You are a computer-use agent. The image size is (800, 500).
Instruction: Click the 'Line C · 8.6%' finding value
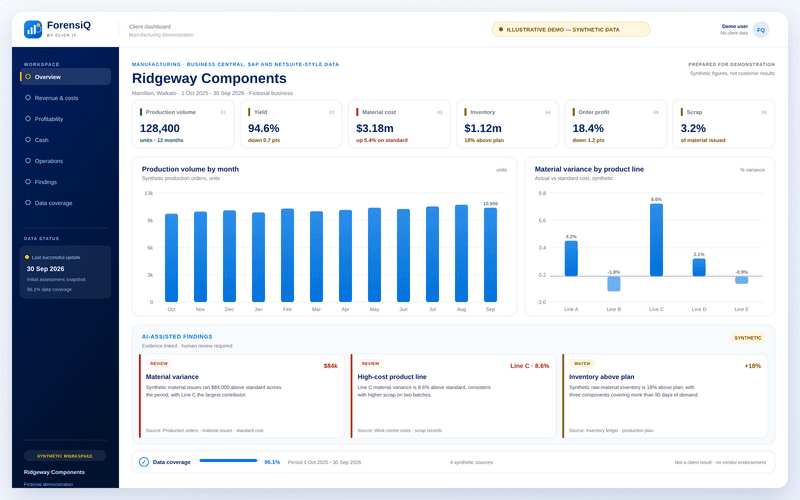click(530, 366)
